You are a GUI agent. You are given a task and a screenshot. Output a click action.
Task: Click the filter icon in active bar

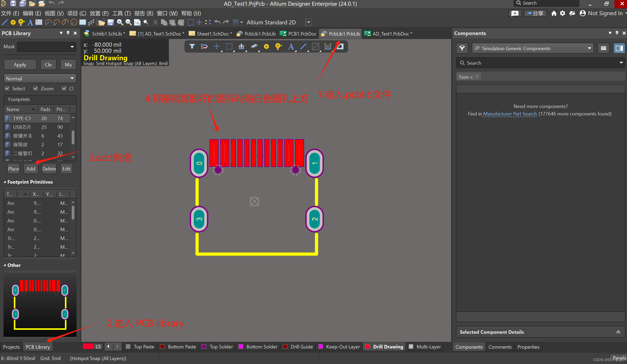[x=192, y=46]
